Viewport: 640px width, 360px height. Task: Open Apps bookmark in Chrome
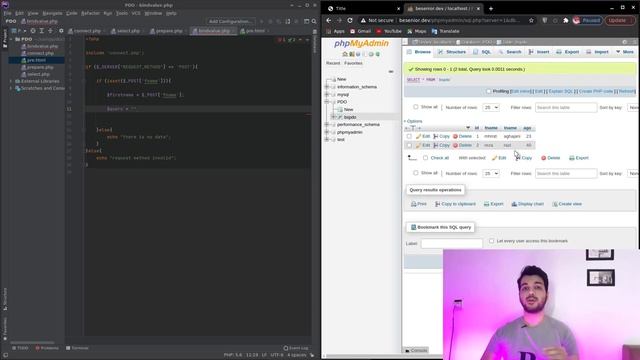pyautogui.click(x=336, y=31)
